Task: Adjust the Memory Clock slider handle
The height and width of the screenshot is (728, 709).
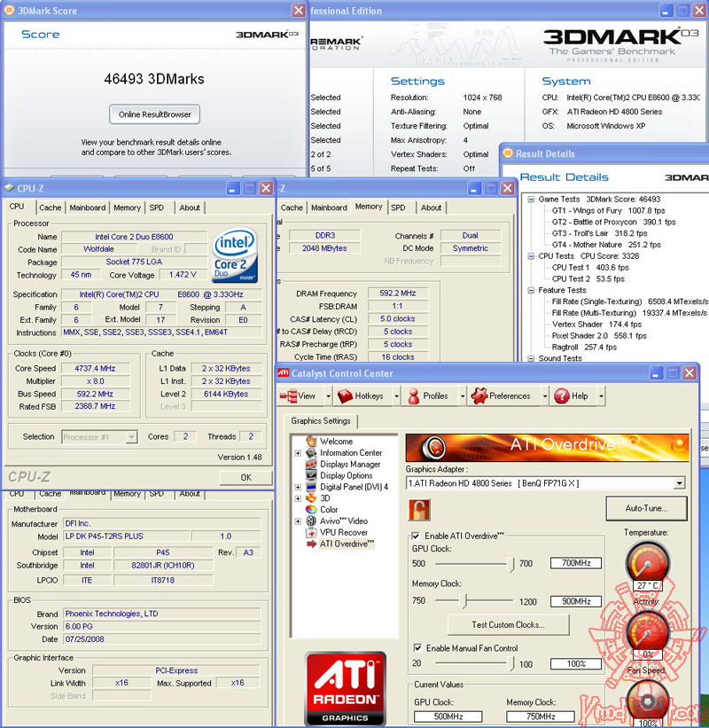Action: [464, 601]
